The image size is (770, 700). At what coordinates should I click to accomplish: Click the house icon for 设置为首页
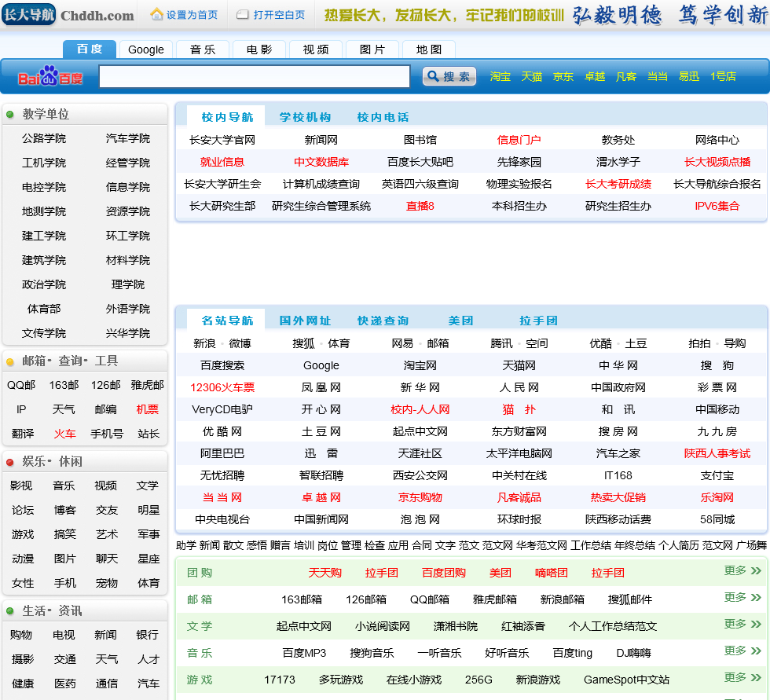[x=157, y=14]
